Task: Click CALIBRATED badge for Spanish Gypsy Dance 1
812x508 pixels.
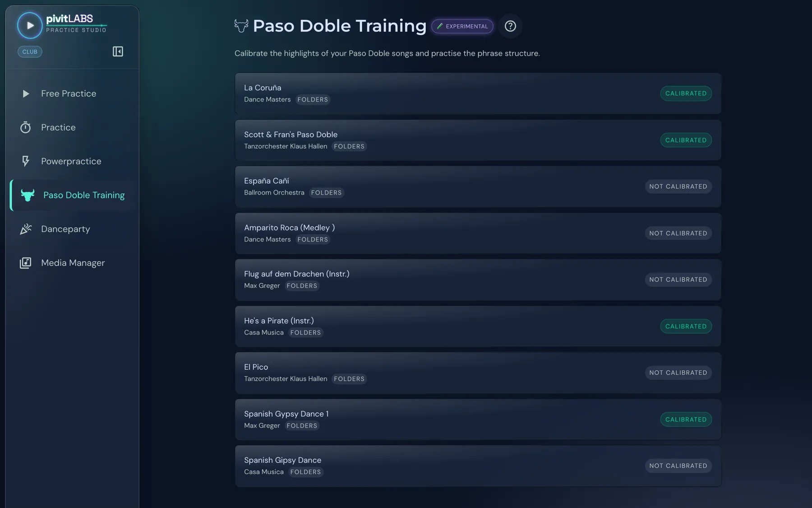Action: (x=686, y=419)
